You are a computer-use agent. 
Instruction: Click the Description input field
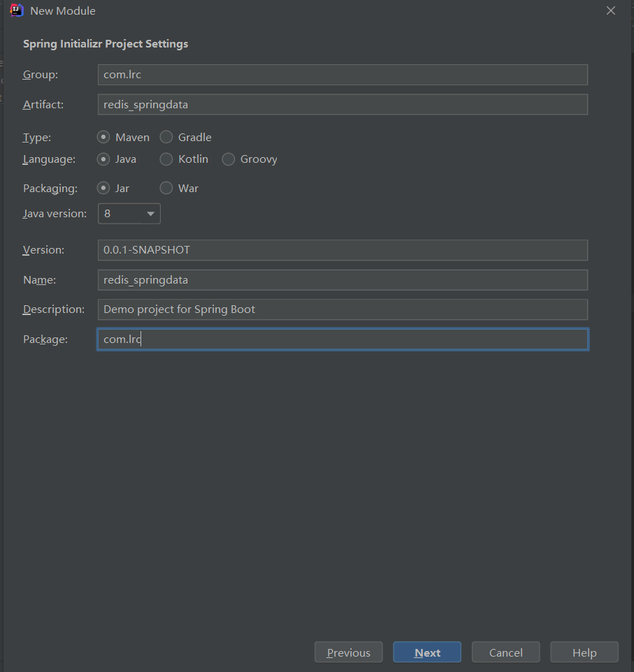point(343,309)
